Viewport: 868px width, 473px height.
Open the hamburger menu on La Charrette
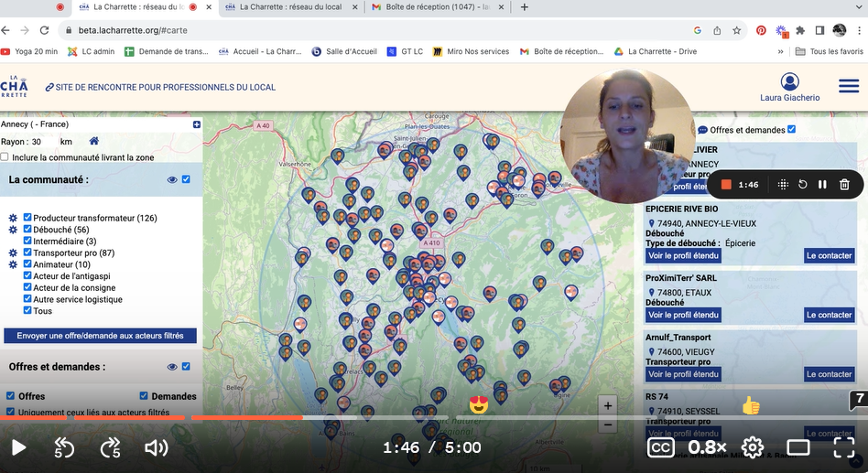point(849,86)
